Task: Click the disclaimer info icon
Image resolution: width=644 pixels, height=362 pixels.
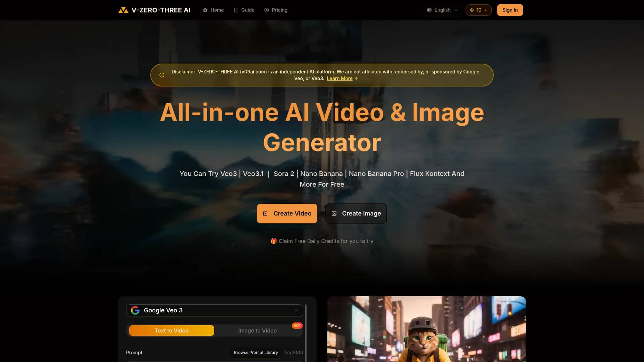Action: [162, 75]
